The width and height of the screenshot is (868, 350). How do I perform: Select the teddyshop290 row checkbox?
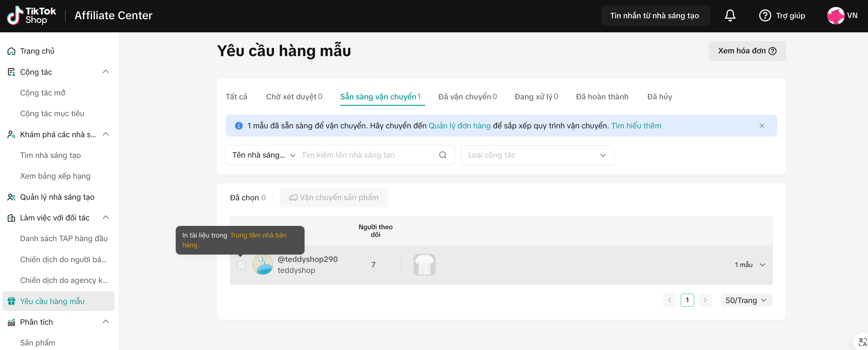[241, 265]
